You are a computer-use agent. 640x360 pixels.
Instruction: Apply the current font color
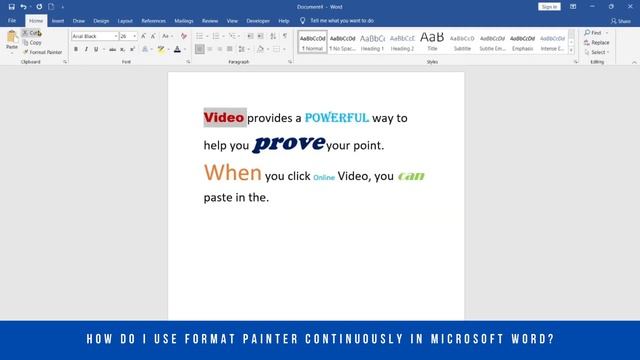click(x=177, y=49)
